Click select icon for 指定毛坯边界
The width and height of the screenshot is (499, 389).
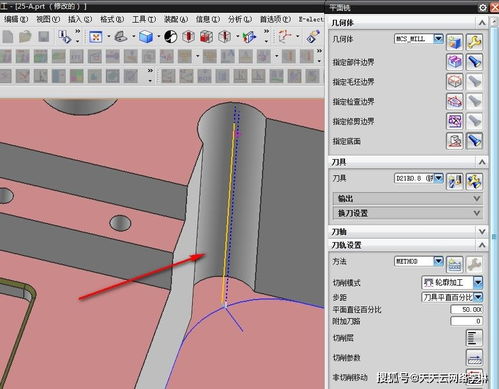coord(455,82)
